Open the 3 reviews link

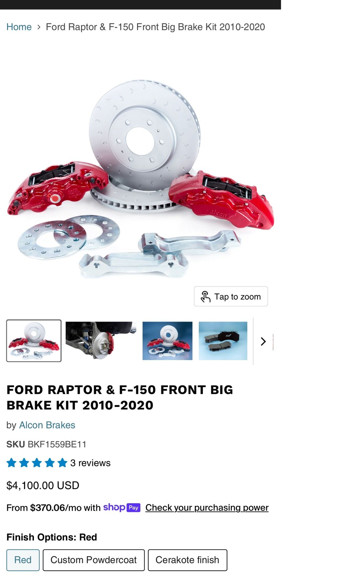90,463
